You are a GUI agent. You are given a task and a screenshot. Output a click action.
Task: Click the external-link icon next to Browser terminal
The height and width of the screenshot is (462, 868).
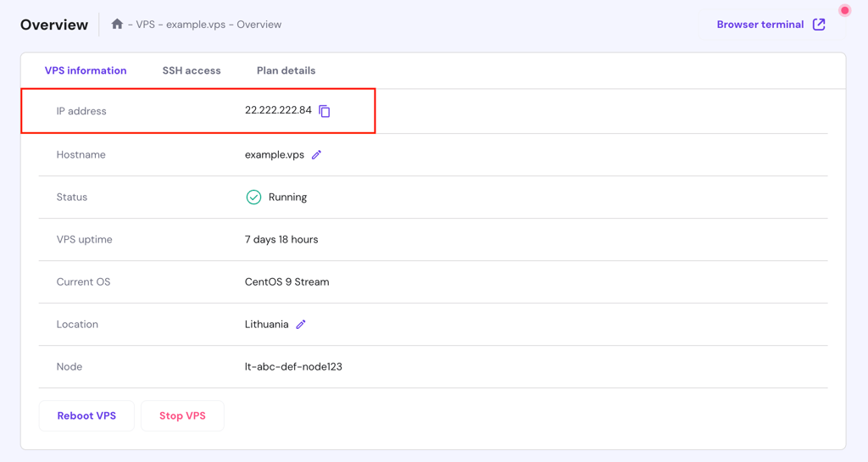[819, 25]
